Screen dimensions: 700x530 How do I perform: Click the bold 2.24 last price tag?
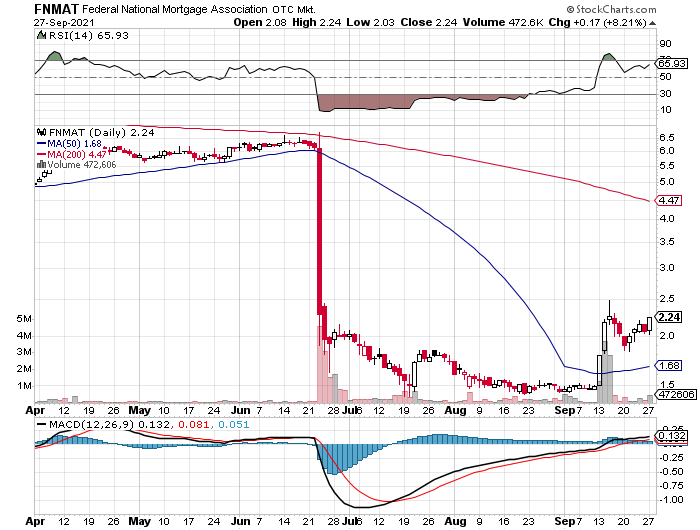tap(669, 317)
